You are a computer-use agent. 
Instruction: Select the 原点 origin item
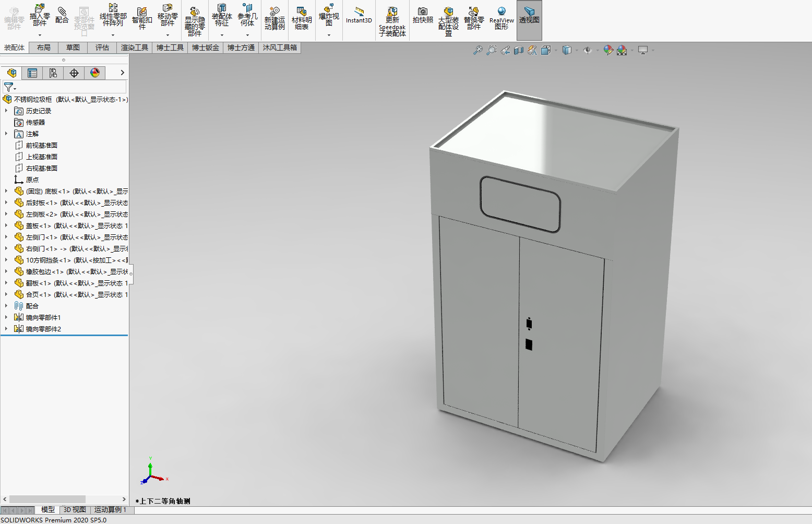click(27, 180)
